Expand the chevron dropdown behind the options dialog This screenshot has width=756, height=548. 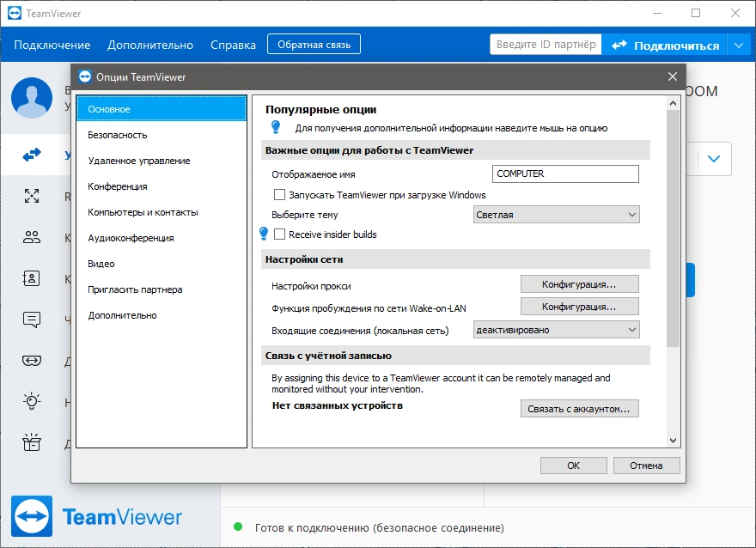714,159
